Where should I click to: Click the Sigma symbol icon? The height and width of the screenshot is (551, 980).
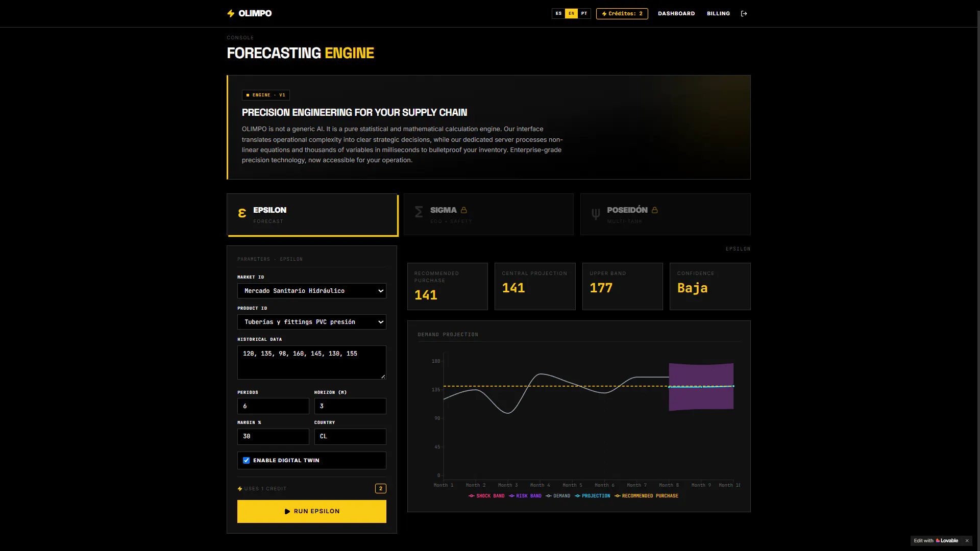(419, 212)
